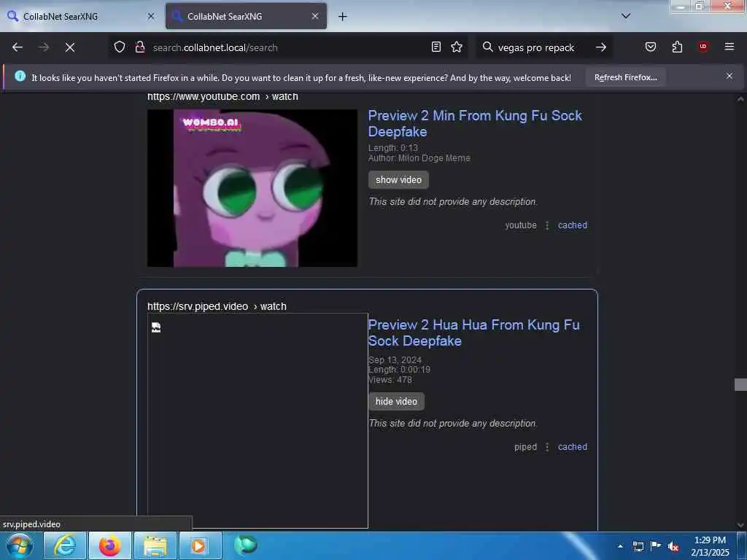Open Preview 2 Min From Kung Fu Sock link
The height and width of the screenshot is (560, 747).
(x=475, y=123)
